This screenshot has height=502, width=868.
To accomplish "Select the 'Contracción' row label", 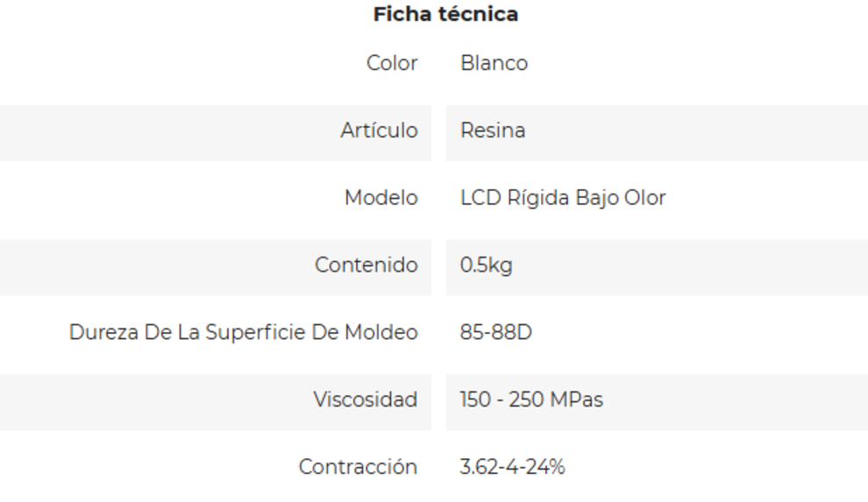I will [358, 467].
